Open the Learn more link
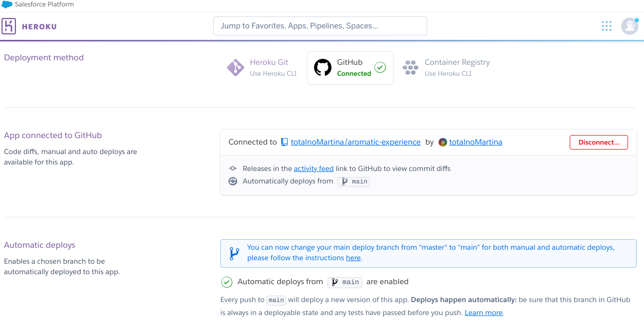This screenshot has height=324, width=644. (483, 313)
